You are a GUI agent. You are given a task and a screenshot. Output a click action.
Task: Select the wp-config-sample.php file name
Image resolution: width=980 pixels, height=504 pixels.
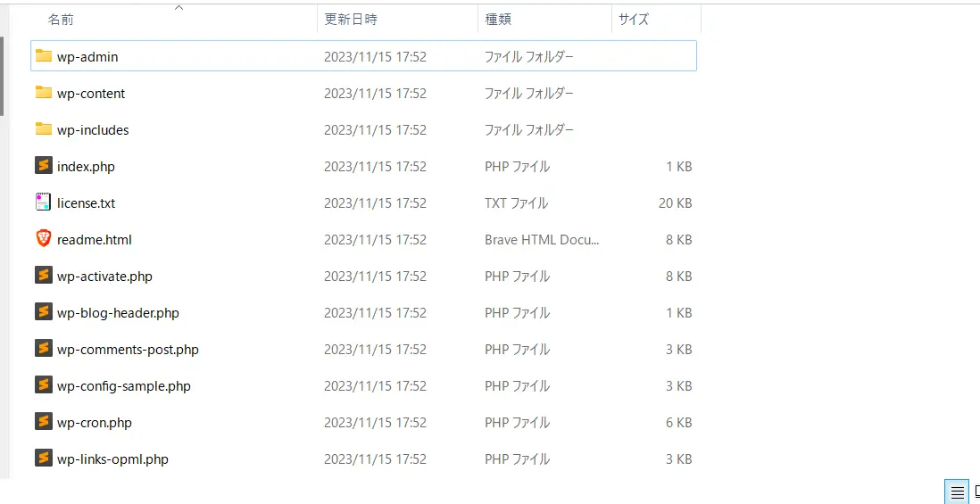[x=124, y=386]
